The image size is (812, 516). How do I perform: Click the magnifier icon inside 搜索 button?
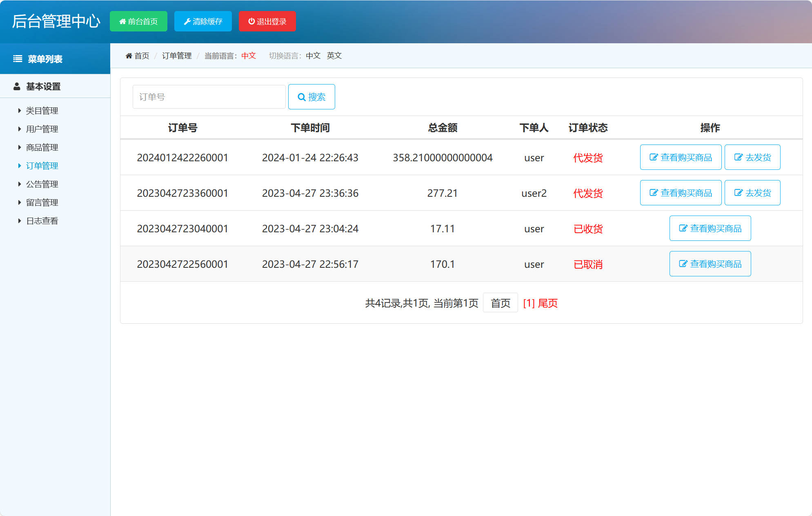[x=301, y=97]
